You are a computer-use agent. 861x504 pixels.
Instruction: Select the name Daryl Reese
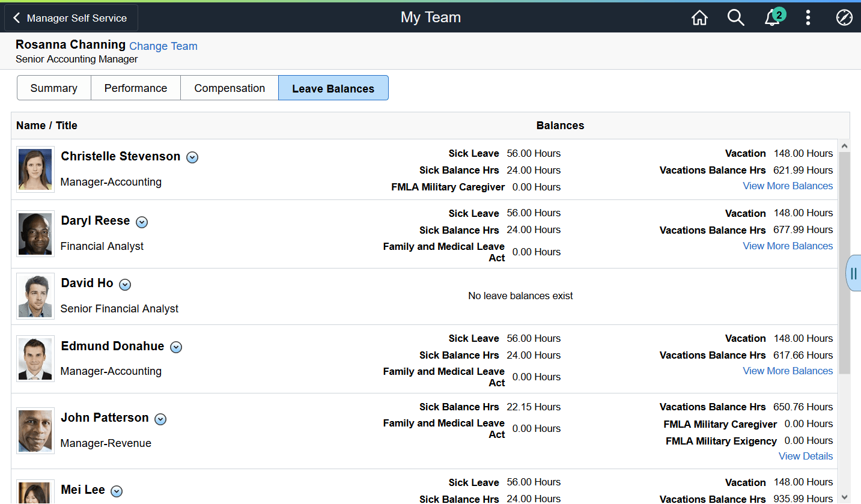[x=96, y=220]
